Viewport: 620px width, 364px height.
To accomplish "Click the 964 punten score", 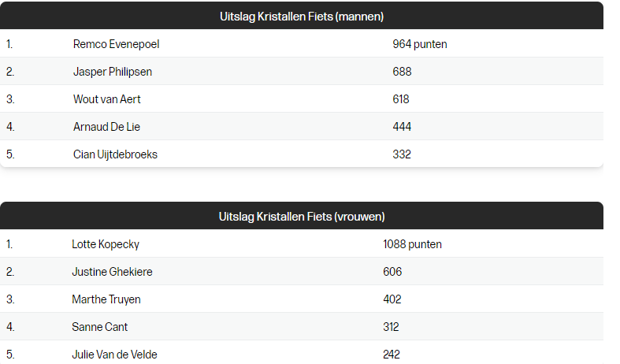I will (419, 44).
